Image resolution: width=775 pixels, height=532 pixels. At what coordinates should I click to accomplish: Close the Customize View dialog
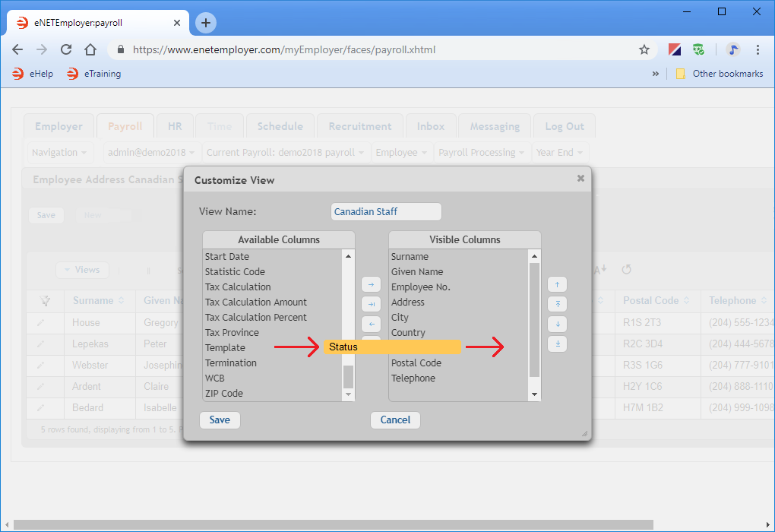coord(580,179)
